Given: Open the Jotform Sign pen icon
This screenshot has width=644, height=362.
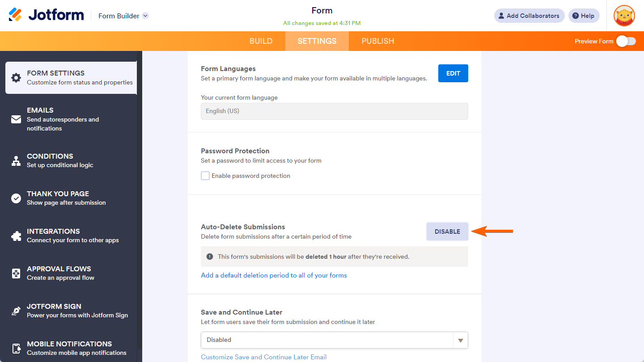Looking at the screenshot, I should click(x=16, y=311).
